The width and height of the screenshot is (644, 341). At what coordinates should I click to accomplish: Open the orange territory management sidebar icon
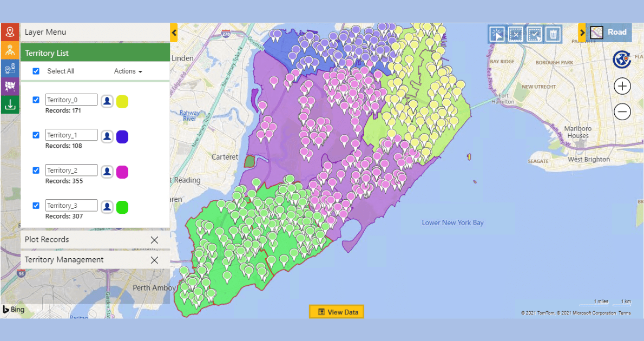point(10,50)
